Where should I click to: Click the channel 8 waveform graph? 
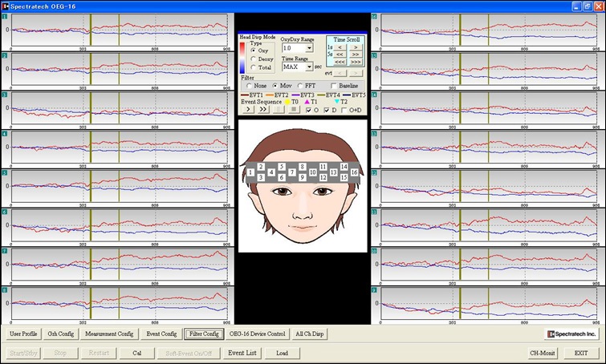120,303
